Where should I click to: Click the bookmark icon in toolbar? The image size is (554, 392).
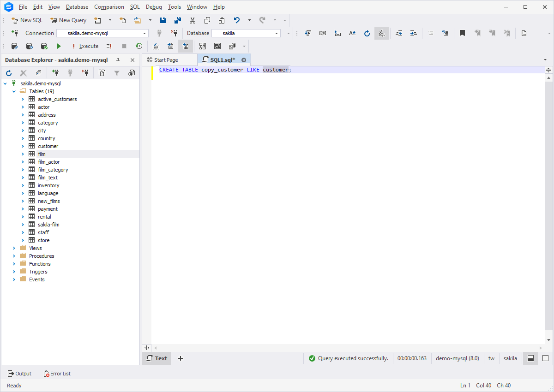462,33
